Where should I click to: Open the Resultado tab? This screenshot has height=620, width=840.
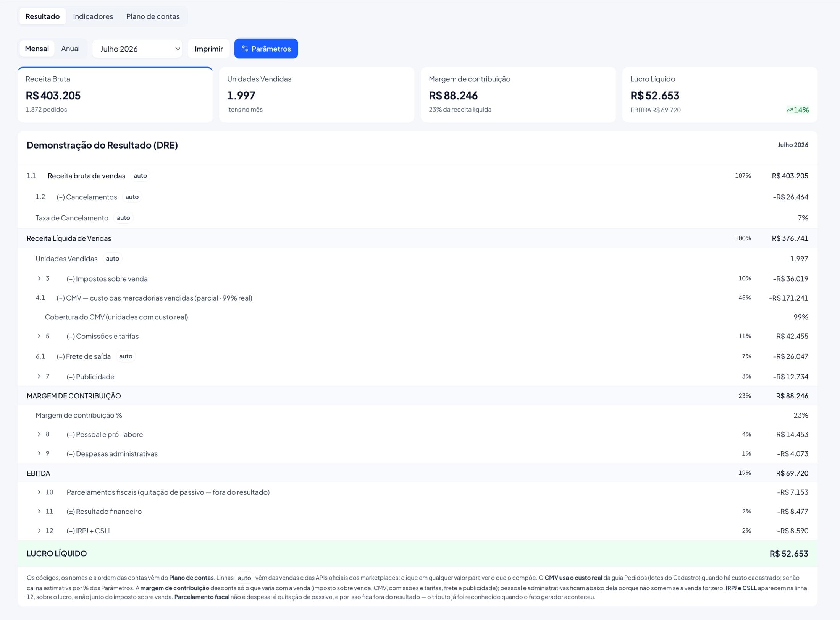point(42,16)
